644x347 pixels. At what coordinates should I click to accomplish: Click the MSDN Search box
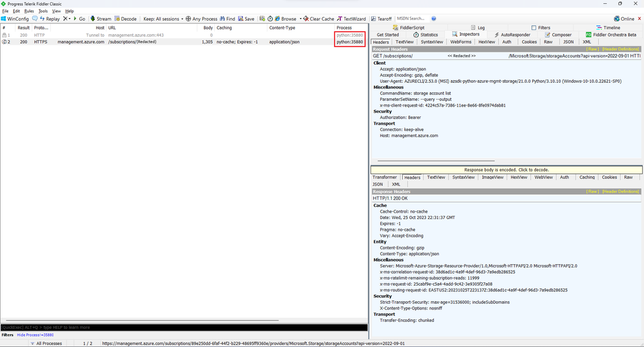pos(412,19)
